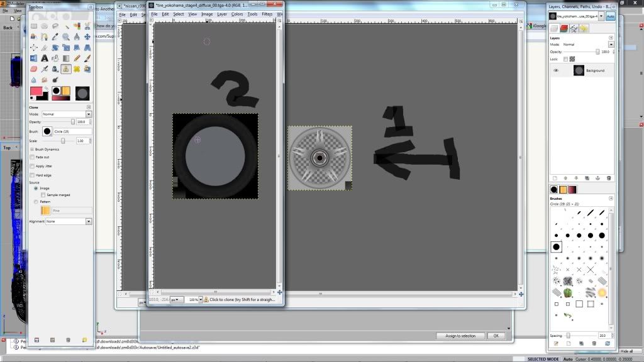Select the Clone stamp tool

pos(66,69)
